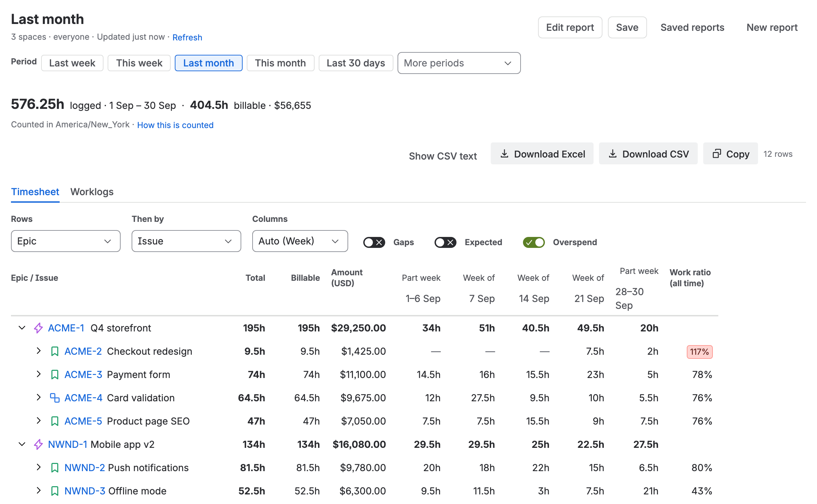Disable the Overspend toggle
817x504 pixels.
tap(534, 242)
